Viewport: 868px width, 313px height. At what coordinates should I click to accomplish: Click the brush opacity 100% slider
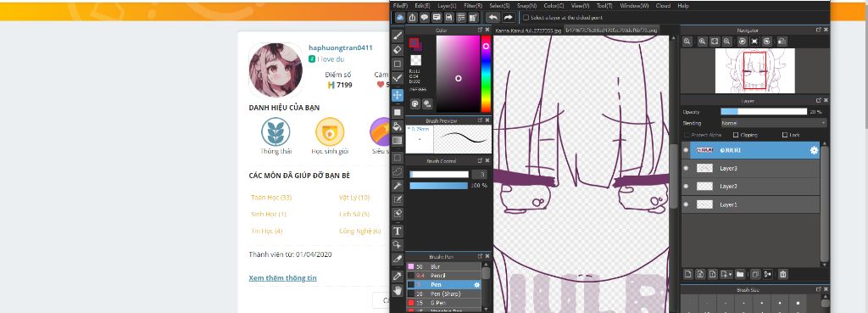click(x=439, y=186)
